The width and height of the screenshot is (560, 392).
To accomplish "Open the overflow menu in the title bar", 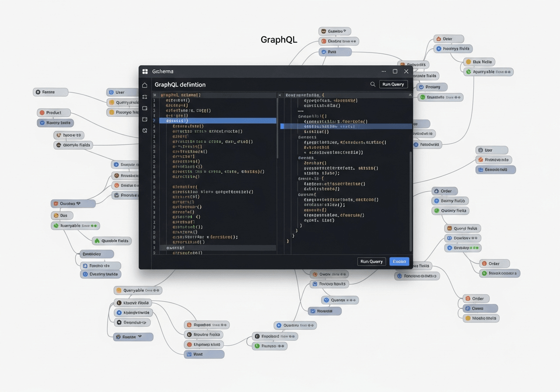I will coord(384,71).
